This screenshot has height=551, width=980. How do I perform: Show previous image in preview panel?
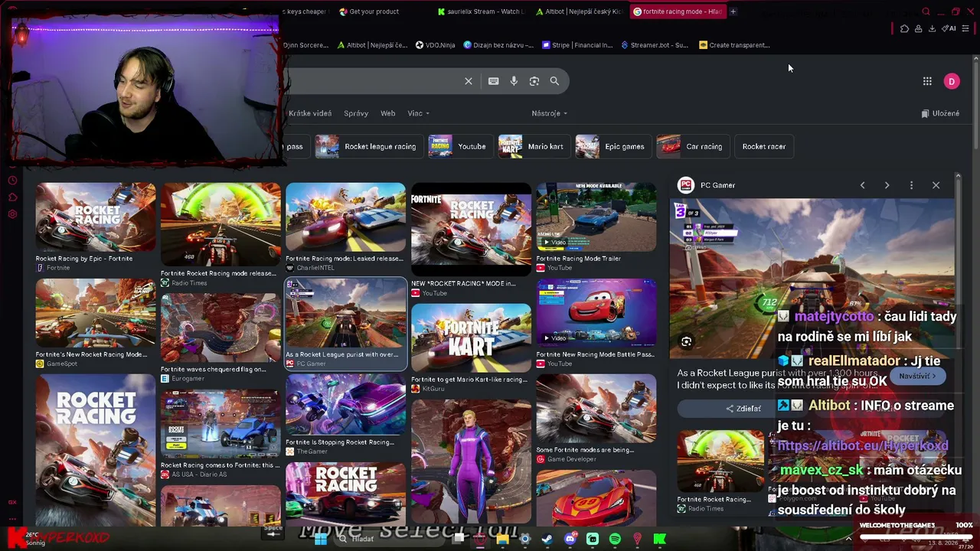pos(862,185)
